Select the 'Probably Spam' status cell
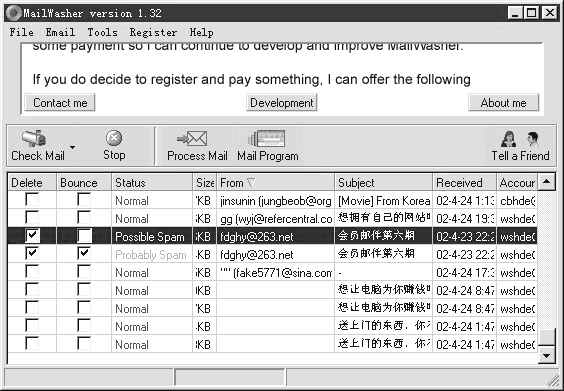Screen dimensions: 564x391 click(152, 255)
